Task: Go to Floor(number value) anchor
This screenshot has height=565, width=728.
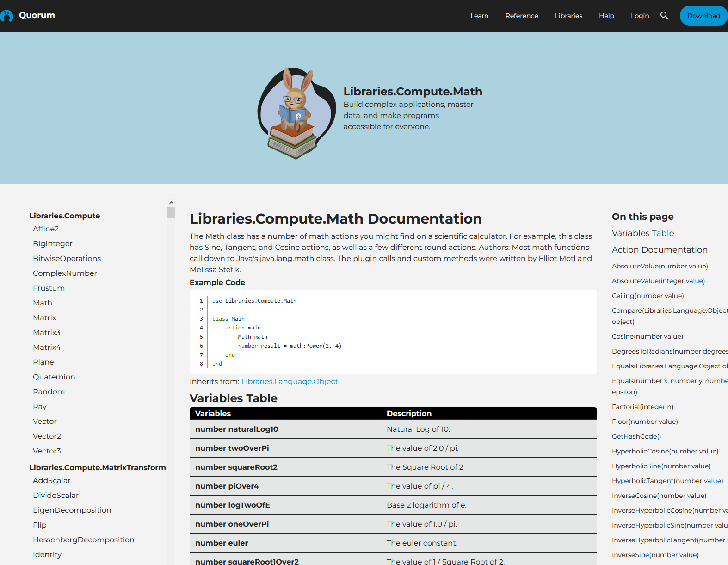Action: tap(645, 422)
